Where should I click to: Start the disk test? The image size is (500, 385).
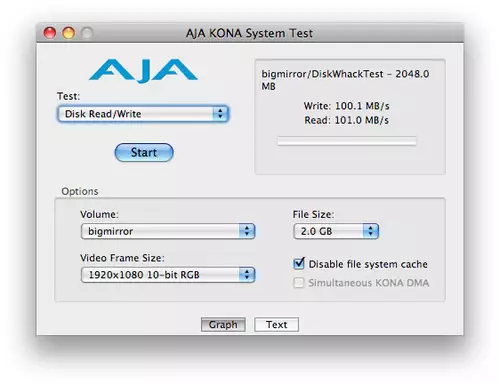click(144, 153)
